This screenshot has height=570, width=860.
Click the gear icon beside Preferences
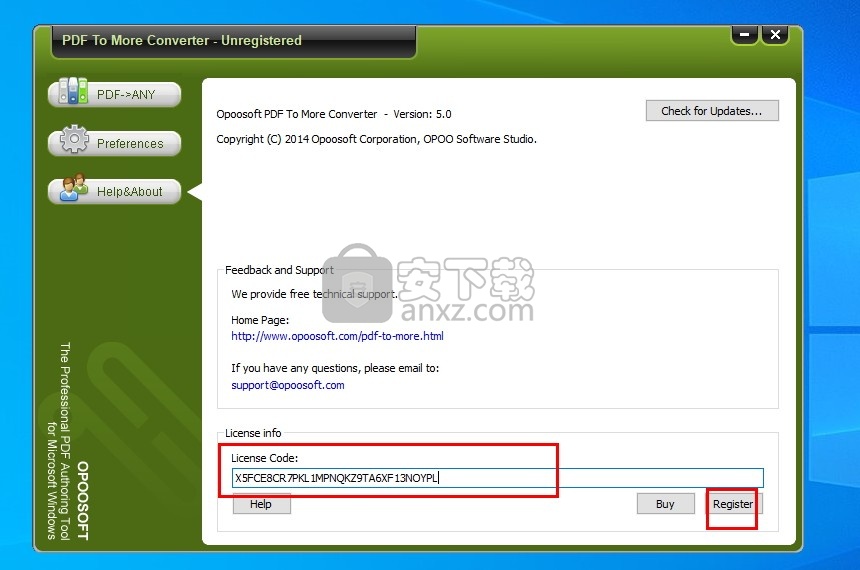(x=73, y=139)
